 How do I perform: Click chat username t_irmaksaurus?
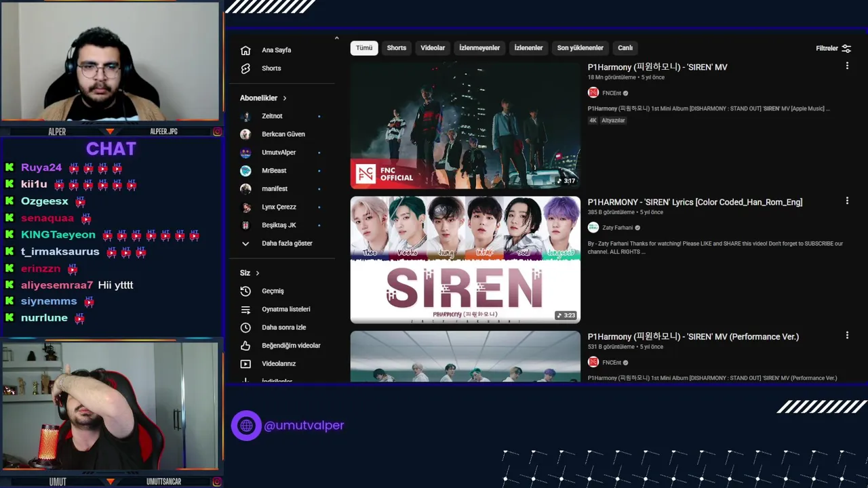[x=60, y=251]
